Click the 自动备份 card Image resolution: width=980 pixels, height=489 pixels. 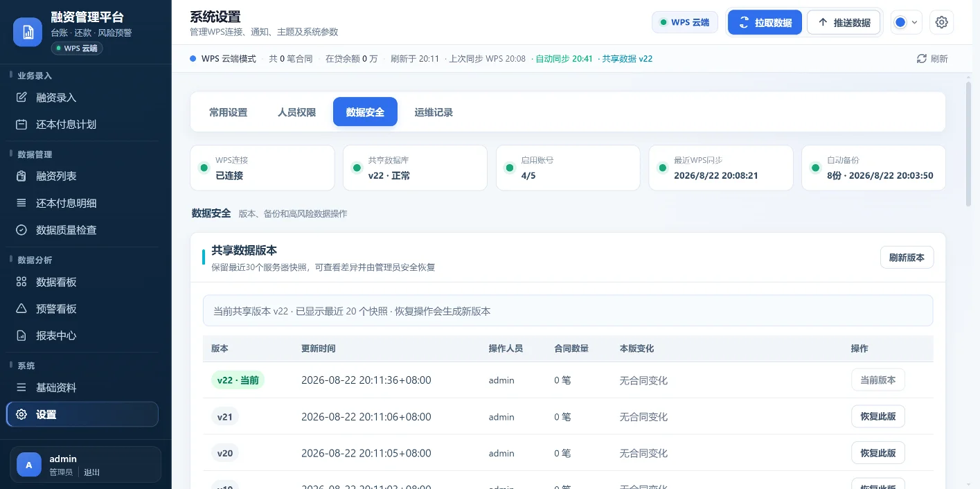873,168
